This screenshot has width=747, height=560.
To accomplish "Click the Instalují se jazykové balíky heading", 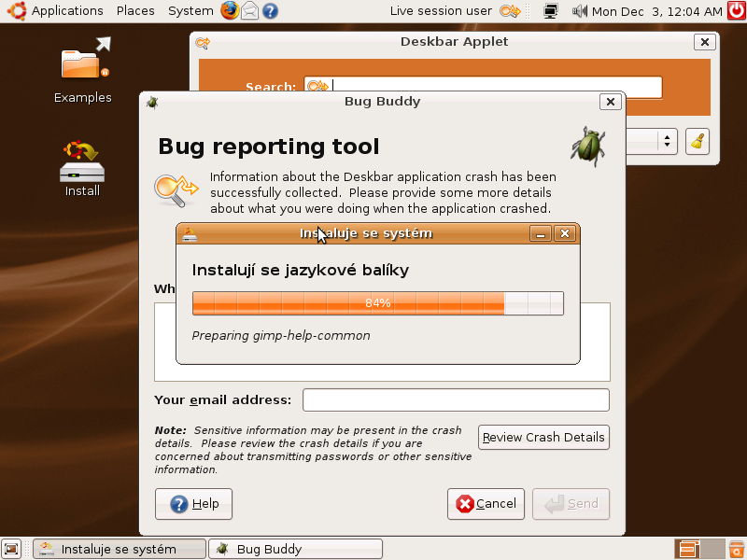I will point(301,270).
